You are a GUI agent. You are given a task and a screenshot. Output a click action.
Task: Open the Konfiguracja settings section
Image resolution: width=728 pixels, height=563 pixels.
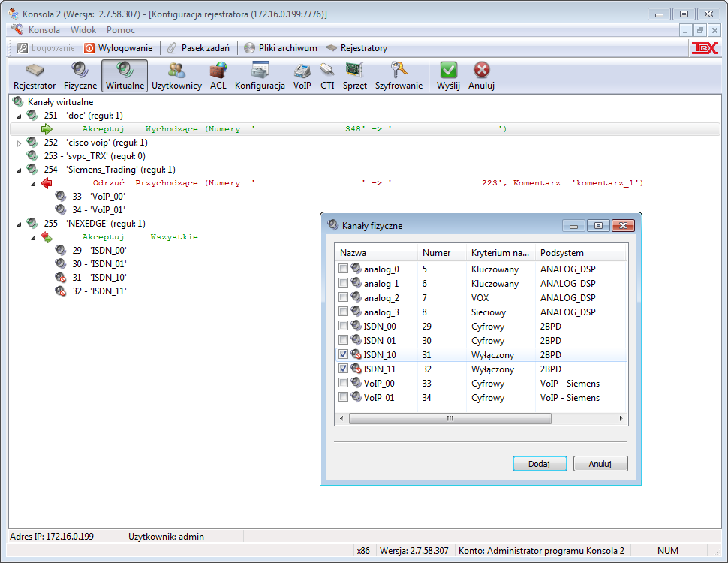click(x=260, y=76)
